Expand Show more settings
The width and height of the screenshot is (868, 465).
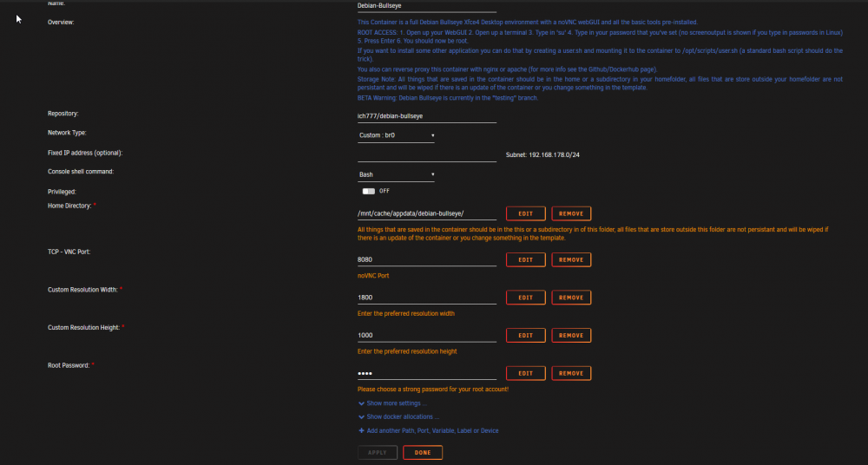click(397, 403)
